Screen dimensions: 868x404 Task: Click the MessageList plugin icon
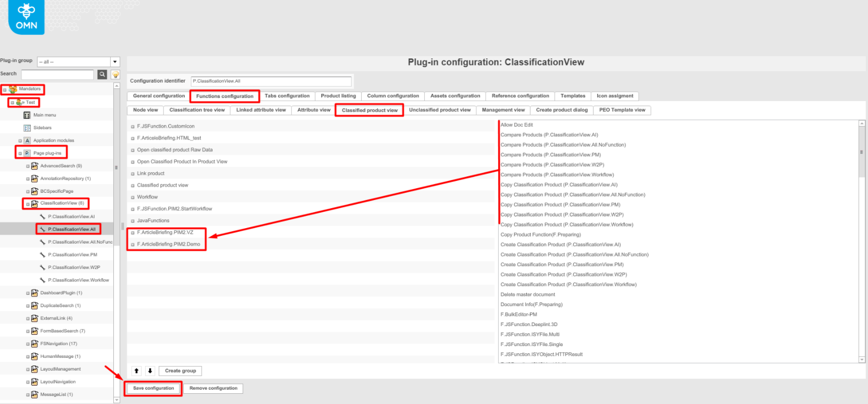(34, 394)
